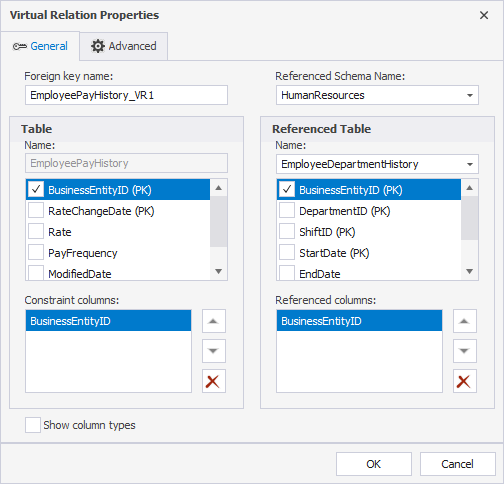The image size is (504, 484).
Task: Check the PayFrequency column checkbox
Action: [x=36, y=253]
